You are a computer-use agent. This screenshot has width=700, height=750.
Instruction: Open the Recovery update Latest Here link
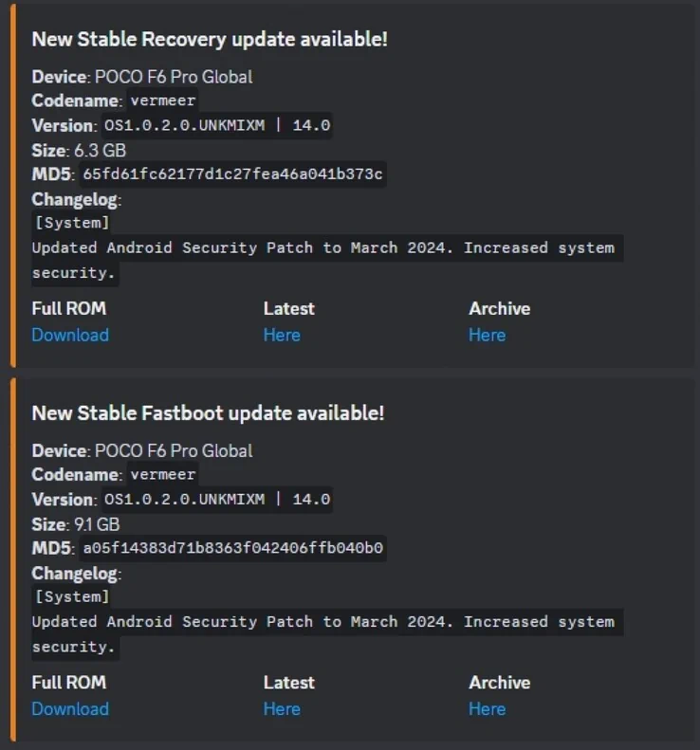click(x=282, y=335)
